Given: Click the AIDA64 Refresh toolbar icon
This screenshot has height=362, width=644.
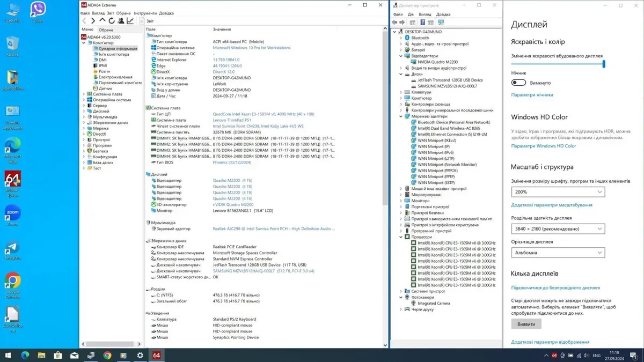Looking at the screenshot, I should click(x=111, y=21).
